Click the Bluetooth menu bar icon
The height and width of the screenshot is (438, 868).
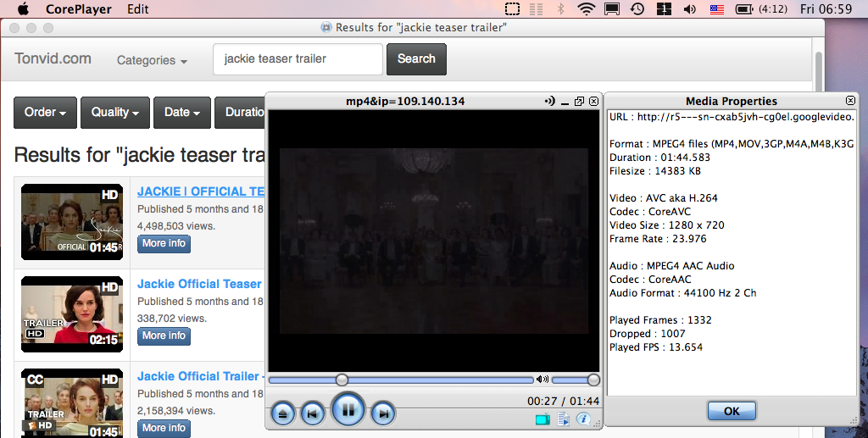pos(560,8)
